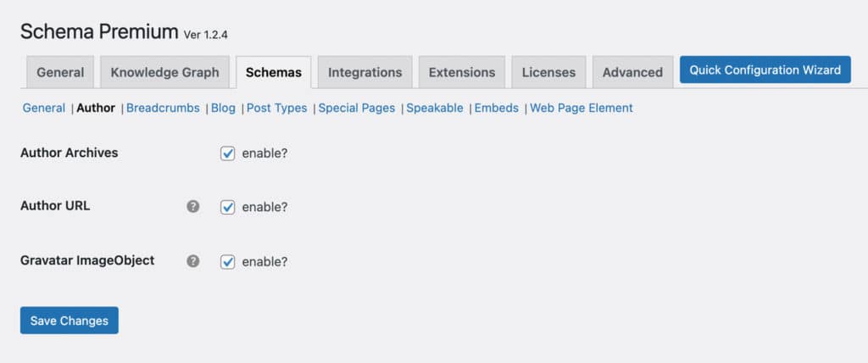Select the Schemas tab
The image size is (868, 363).
coord(274,72)
